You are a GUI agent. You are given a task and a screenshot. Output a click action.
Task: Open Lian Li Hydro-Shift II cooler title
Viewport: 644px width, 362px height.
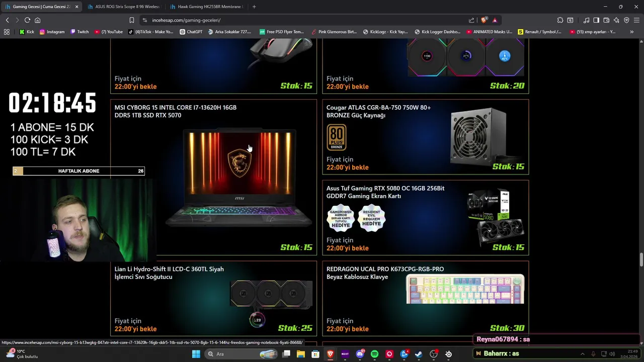(x=169, y=273)
